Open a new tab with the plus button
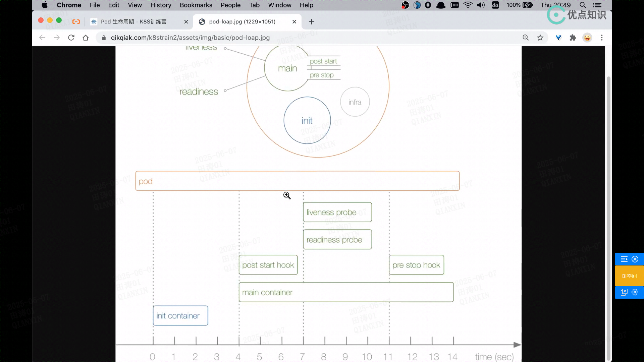This screenshot has height=362, width=644. pyautogui.click(x=312, y=22)
